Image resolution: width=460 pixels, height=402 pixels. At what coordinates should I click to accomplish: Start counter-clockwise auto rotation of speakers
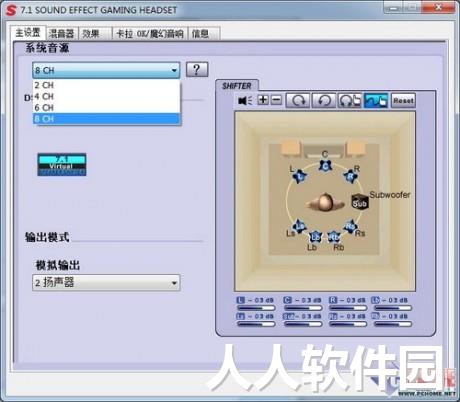pos(324,100)
